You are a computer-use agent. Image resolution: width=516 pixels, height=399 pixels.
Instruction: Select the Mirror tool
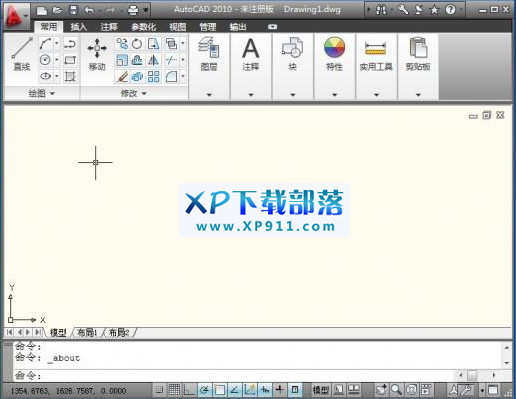pos(153,60)
